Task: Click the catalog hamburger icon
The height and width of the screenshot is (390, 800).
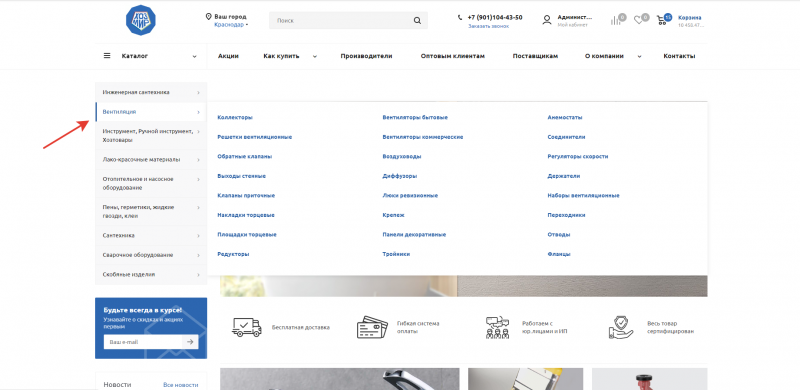Action: pos(107,56)
